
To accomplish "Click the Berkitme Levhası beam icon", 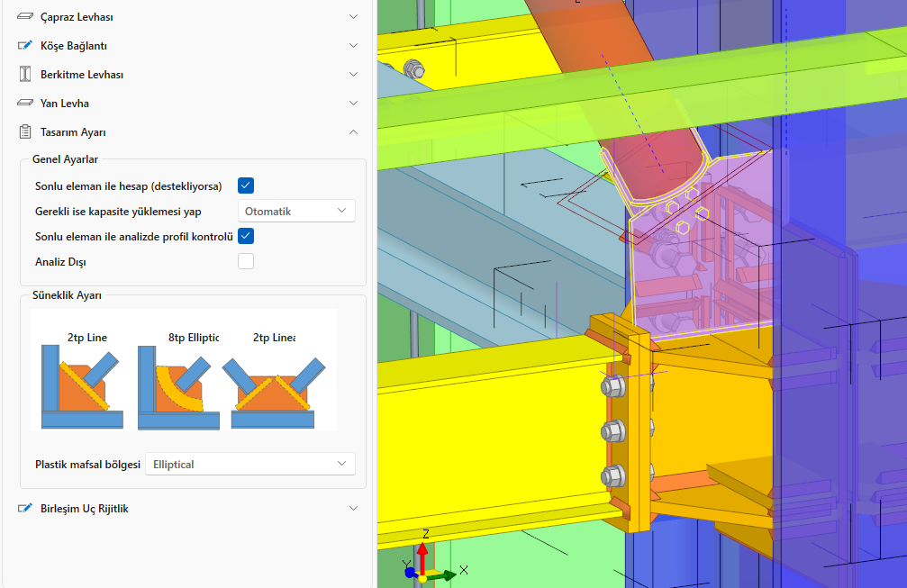I will pyautogui.click(x=25, y=75).
